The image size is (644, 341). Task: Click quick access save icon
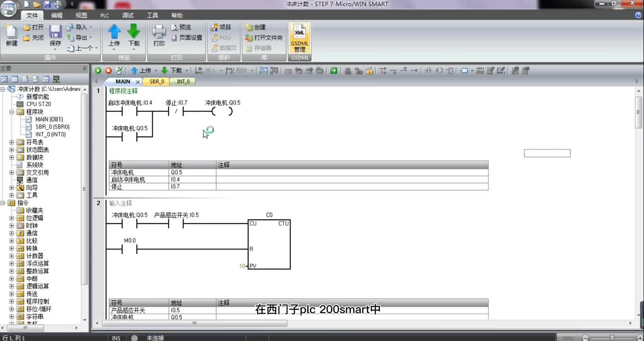point(47,4)
